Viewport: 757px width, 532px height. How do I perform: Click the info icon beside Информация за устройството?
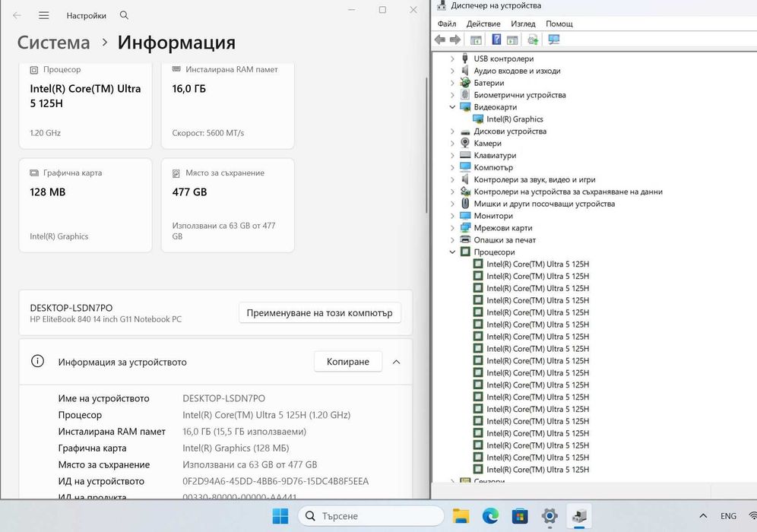pyautogui.click(x=37, y=361)
